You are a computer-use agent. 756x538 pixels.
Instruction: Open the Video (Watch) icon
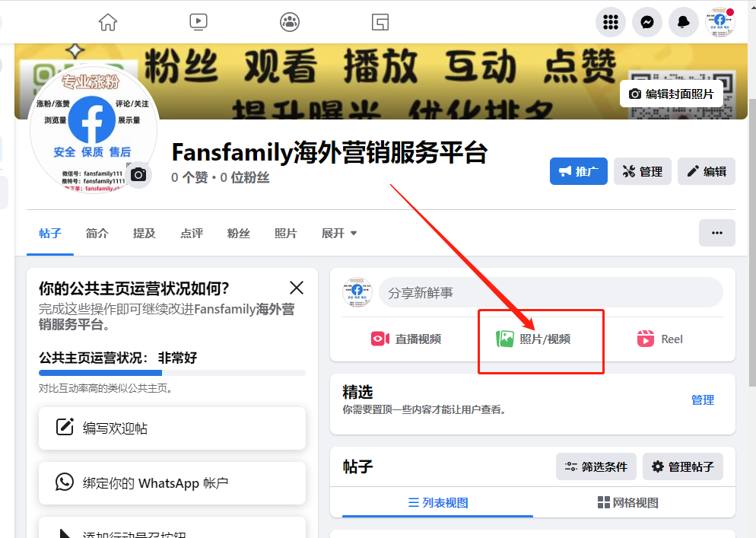point(199,22)
